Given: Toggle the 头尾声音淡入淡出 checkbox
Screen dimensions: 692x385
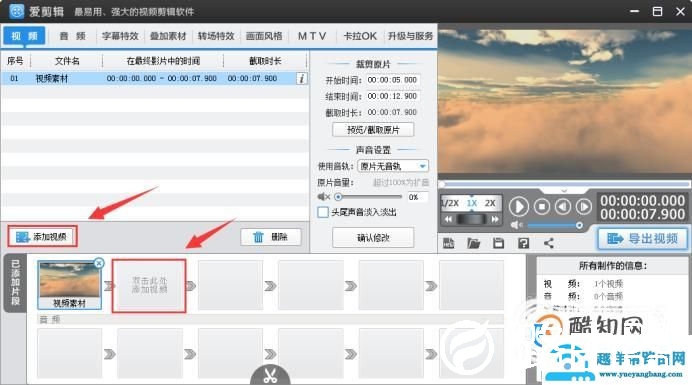Looking at the screenshot, I should [323, 212].
